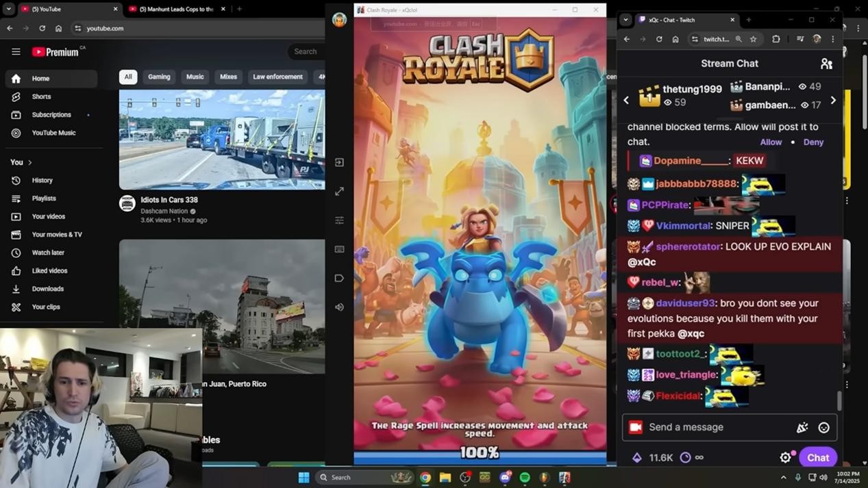868x488 pixels.
Task: Open tab search dropdown in Twitch window
Action: tap(625, 20)
